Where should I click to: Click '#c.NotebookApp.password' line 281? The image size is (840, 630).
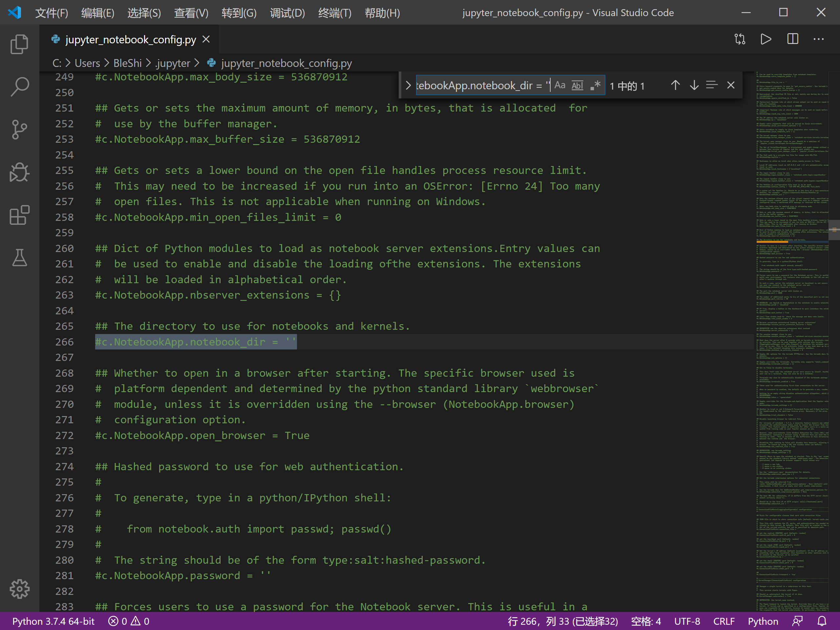[183, 575]
